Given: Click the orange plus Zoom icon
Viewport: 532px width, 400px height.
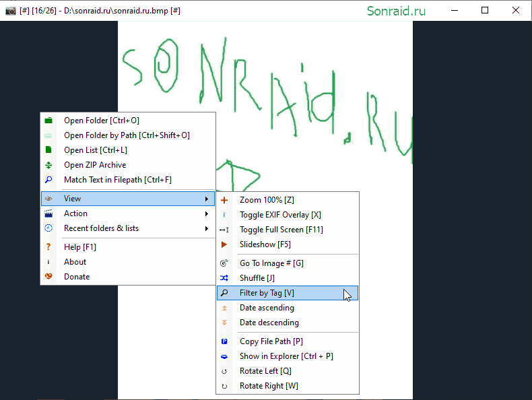Looking at the screenshot, I should coord(224,200).
